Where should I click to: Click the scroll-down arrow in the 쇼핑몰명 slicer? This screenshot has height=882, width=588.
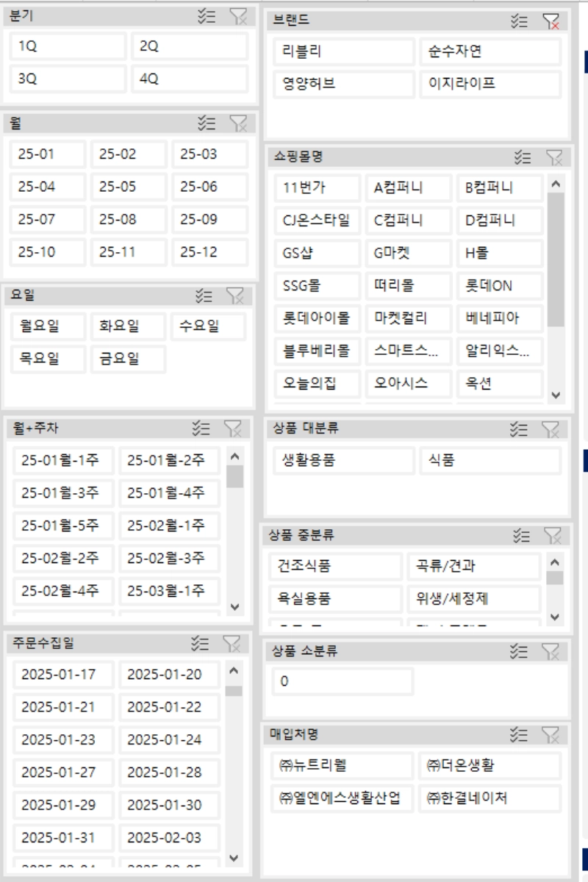tap(556, 395)
